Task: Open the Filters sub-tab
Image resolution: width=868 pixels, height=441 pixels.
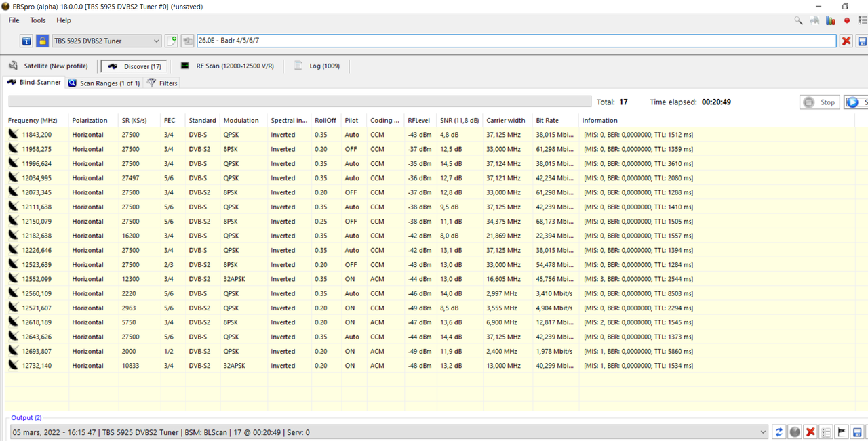Action: tap(162, 83)
